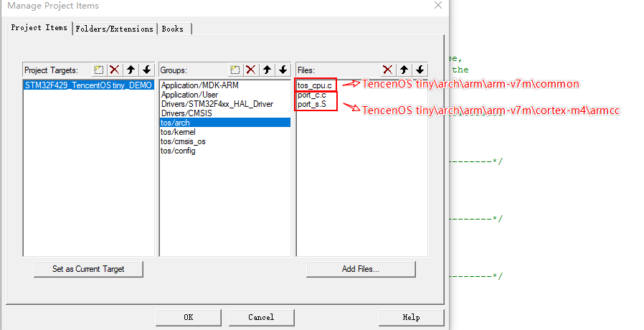Move group down arrow

[283, 70]
